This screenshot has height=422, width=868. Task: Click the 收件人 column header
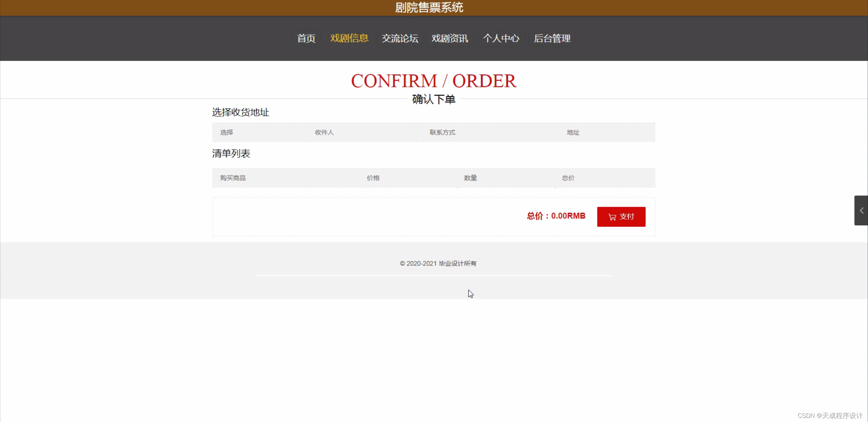click(x=324, y=133)
